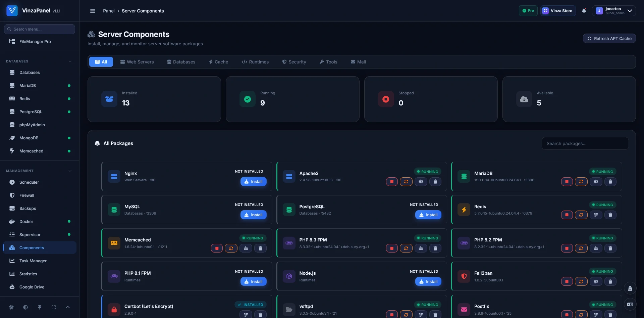
Task: Open the Vinza Store
Action: click(558, 11)
